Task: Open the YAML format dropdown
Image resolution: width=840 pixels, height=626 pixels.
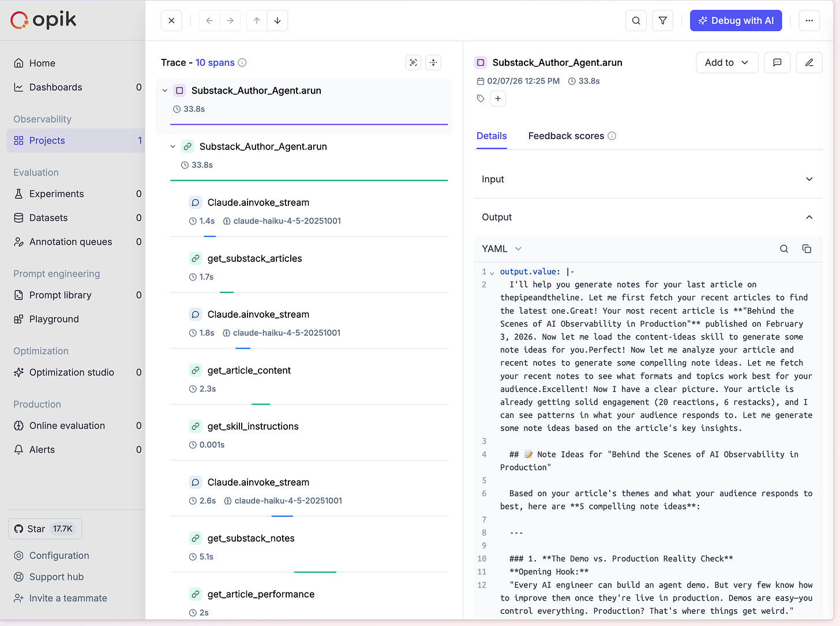Action: click(501, 249)
